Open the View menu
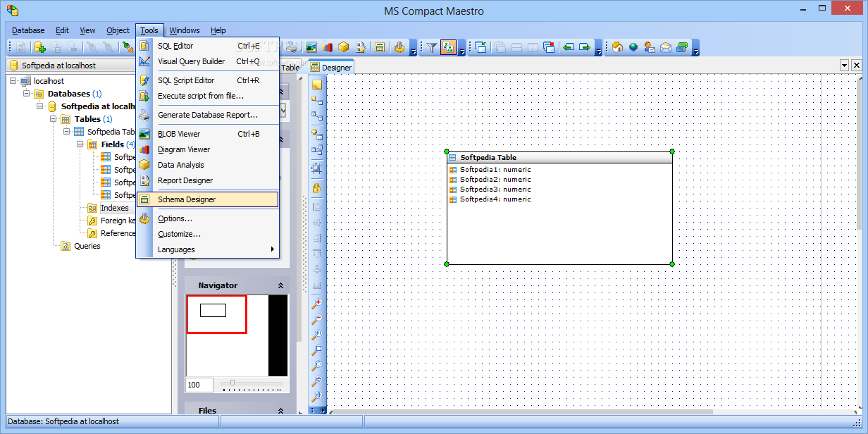 coord(87,30)
